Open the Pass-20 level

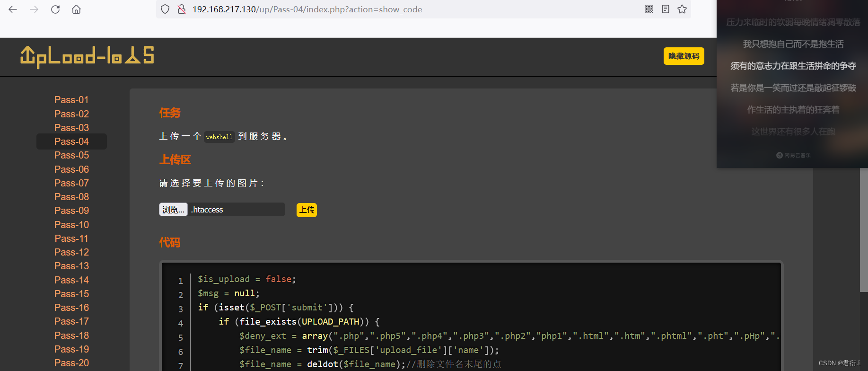(71, 363)
